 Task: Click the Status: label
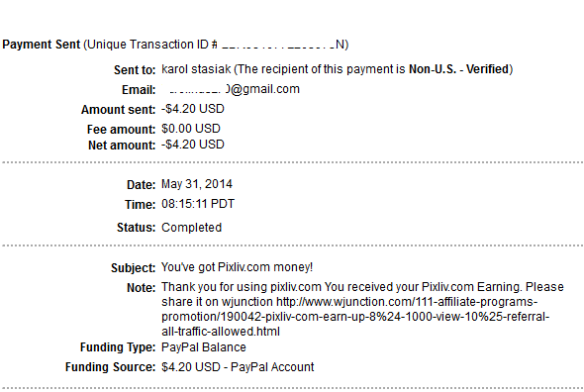click(136, 228)
